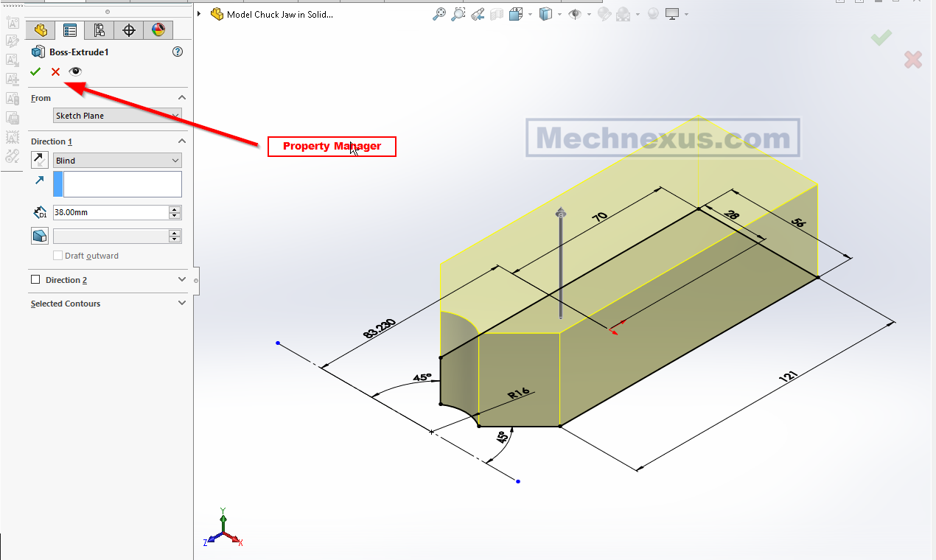Collapse the Direction 1 section
This screenshot has width=936, height=560.
click(x=182, y=141)
